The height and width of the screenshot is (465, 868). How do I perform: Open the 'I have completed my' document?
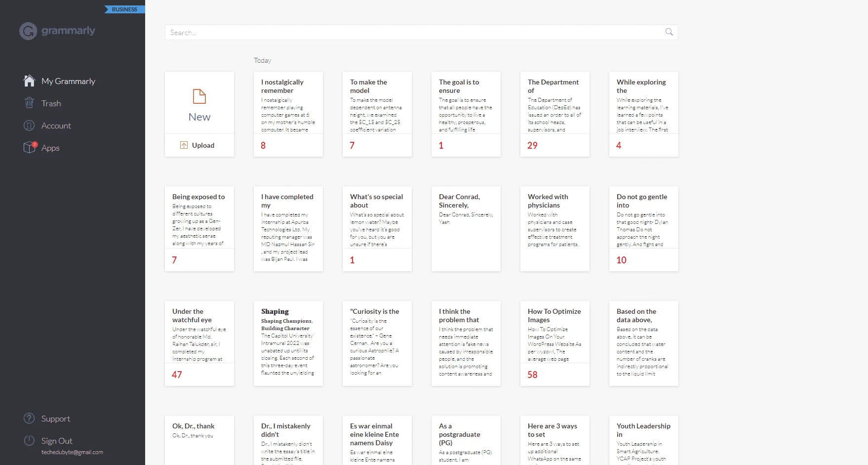click(x=288, y=229)
